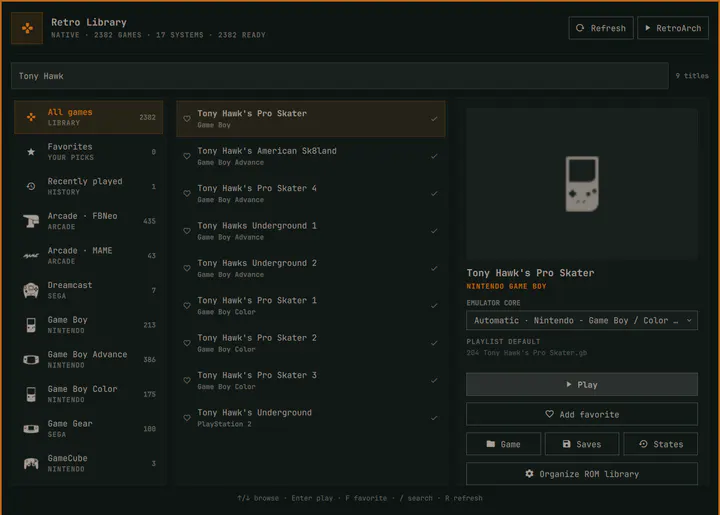The height and width of the screenshot is (515, 720).
Task: Select the Game Boy Advance icon
Action: pyautogui.click(x=31, y=359)
